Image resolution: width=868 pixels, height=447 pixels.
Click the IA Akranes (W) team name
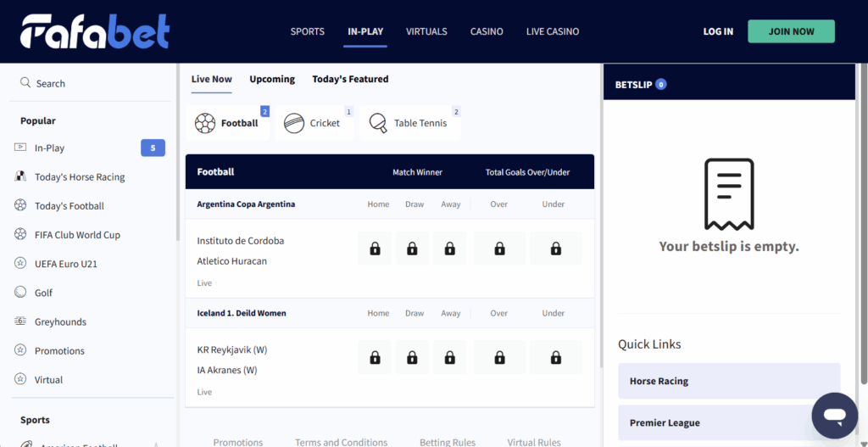pos(227,370)
